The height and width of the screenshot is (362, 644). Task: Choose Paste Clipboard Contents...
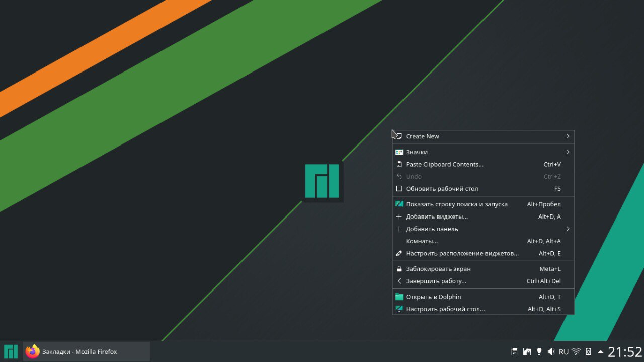click(483, 164)
